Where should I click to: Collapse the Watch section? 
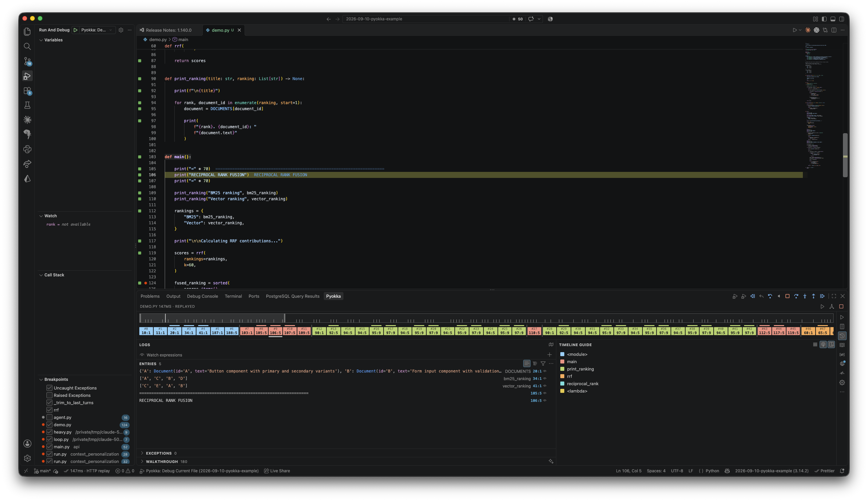(41, 216)
